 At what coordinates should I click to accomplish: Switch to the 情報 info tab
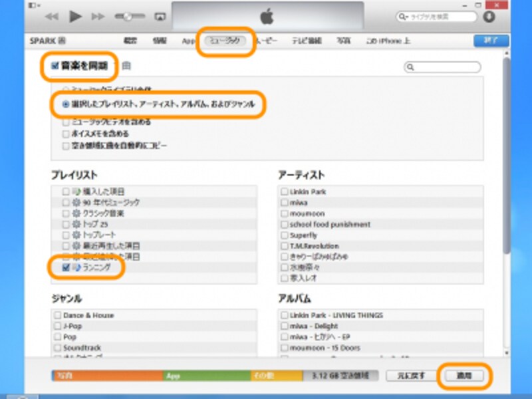pos(160,41)
